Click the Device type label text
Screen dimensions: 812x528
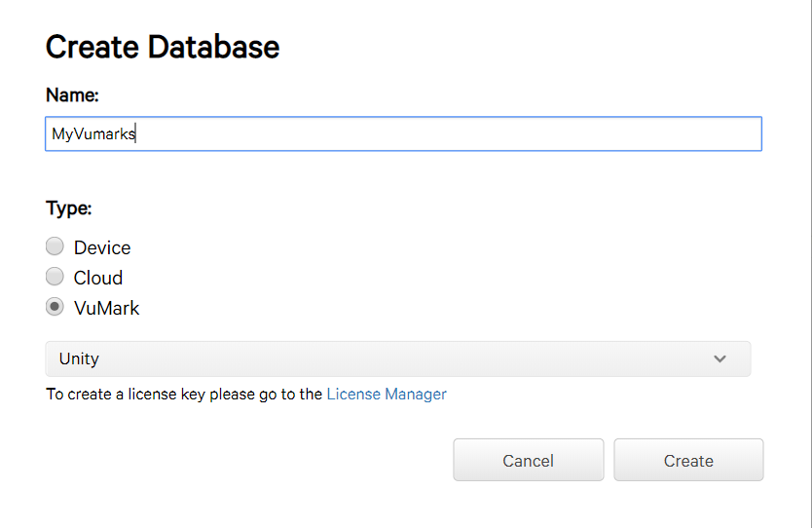coord(102,247)
